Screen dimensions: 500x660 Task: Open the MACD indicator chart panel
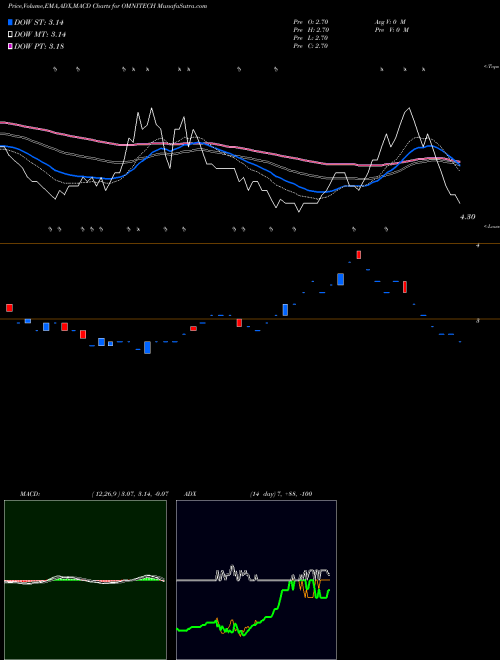coord(85,580)
